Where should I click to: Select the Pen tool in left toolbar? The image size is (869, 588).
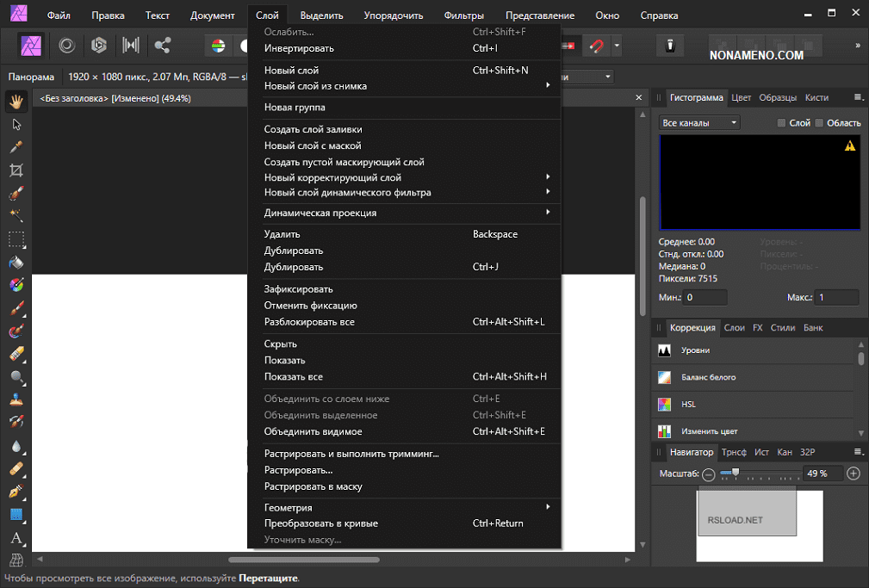[x=16, y=492]
